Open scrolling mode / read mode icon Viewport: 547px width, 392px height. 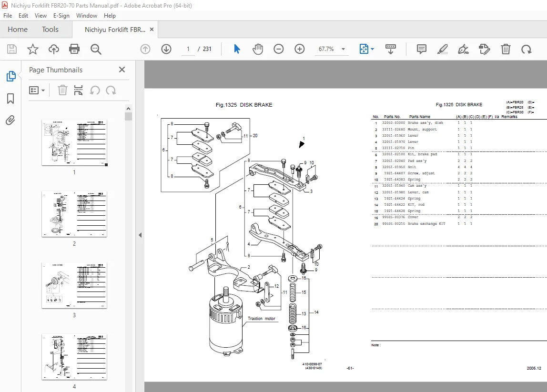click(x=390, y=49)
